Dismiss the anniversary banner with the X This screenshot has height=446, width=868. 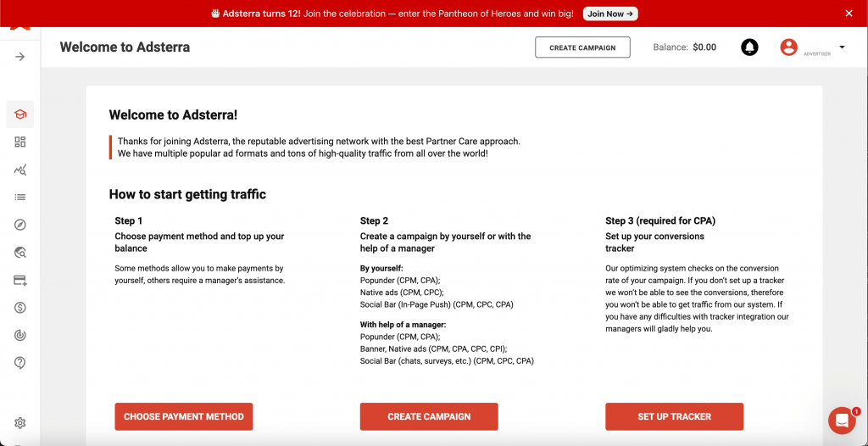click(x=849, y=14)
